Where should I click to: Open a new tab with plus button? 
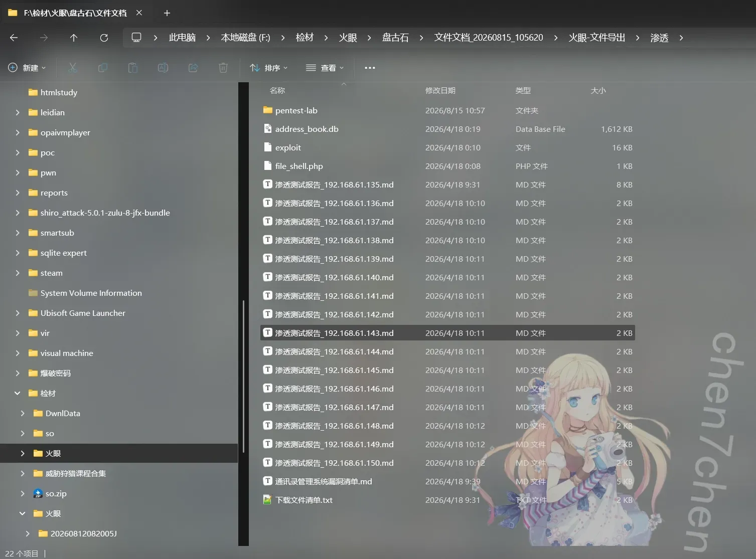[x=167, y=13]
